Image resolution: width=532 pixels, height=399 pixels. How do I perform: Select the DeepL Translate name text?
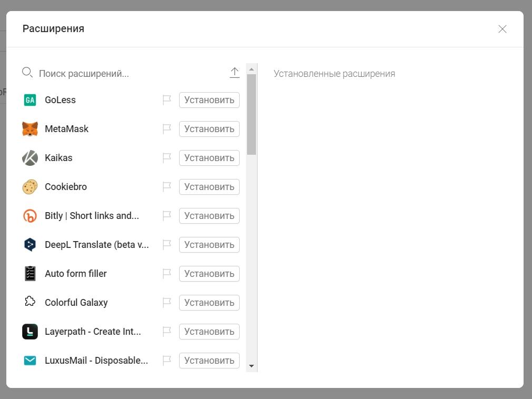97,245
